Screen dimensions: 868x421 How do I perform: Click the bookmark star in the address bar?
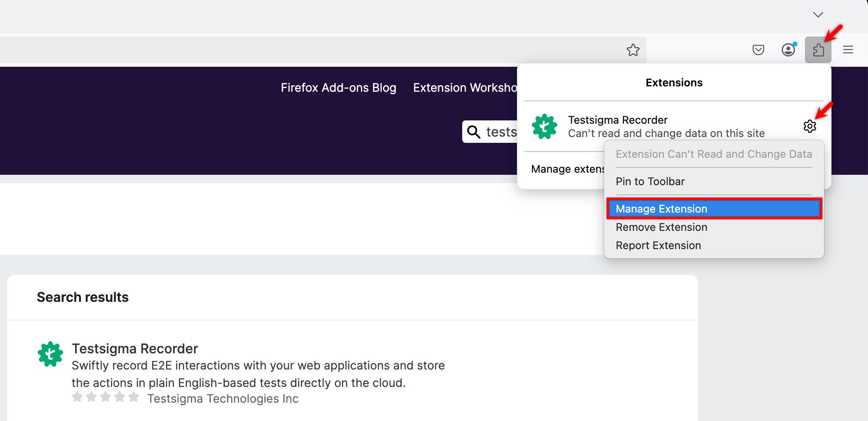tap(633, 50)
